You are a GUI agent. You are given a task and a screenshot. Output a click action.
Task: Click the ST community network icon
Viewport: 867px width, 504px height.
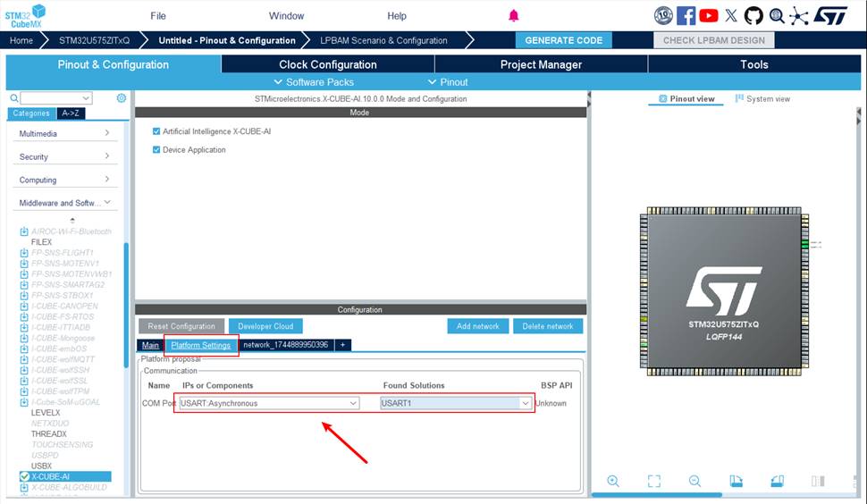pyautogui.click(x=798, y=15)
